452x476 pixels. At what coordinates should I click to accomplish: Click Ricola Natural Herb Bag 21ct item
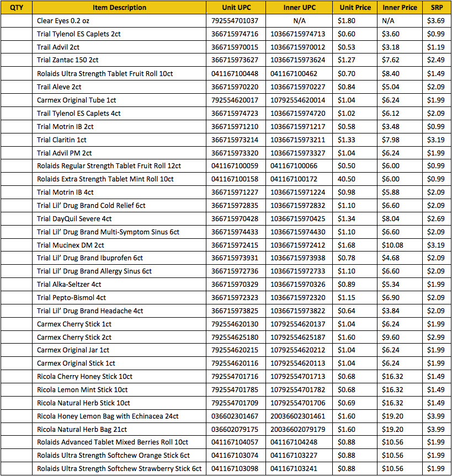click(82, 430)
